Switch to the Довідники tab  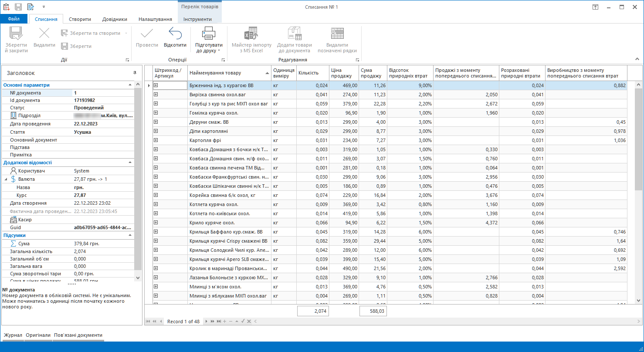click(x=115, y=19)
